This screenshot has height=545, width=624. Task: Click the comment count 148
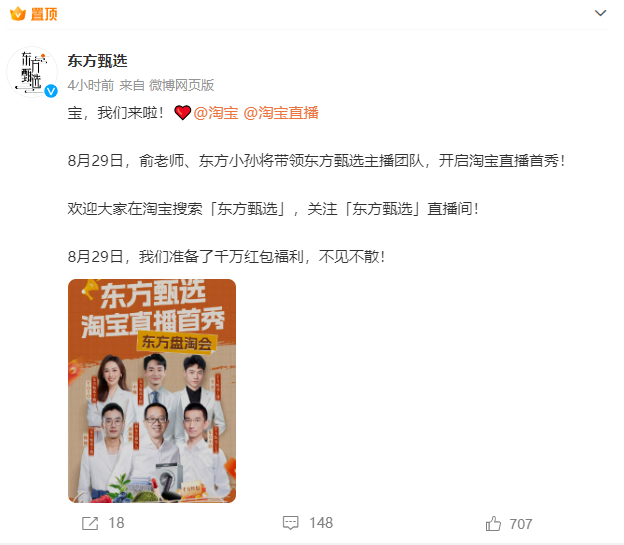pyautogui.click(x=321, y=523)
